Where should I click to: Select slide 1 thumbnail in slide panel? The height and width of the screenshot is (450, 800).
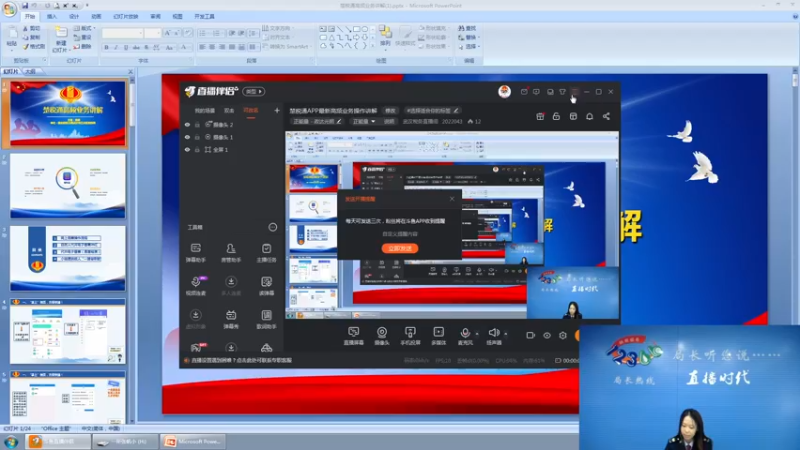(x=67, y=114)
